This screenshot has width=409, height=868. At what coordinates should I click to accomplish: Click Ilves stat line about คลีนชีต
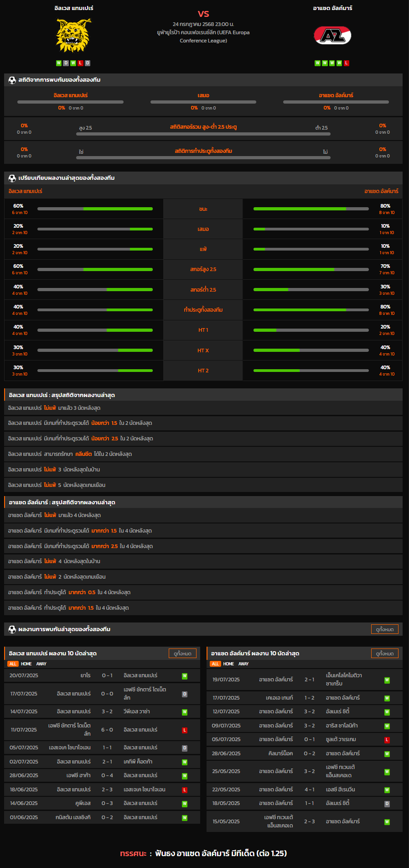coord(203,454)
